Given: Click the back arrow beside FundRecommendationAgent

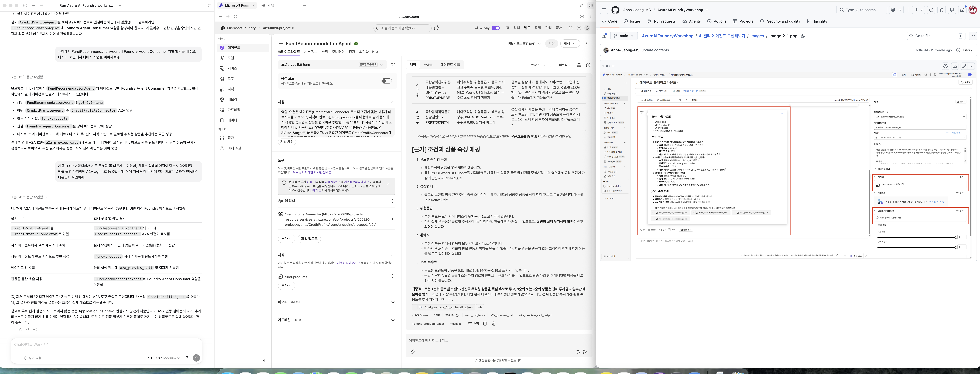Looking at the screenshot, I should [x=281, y=44].
